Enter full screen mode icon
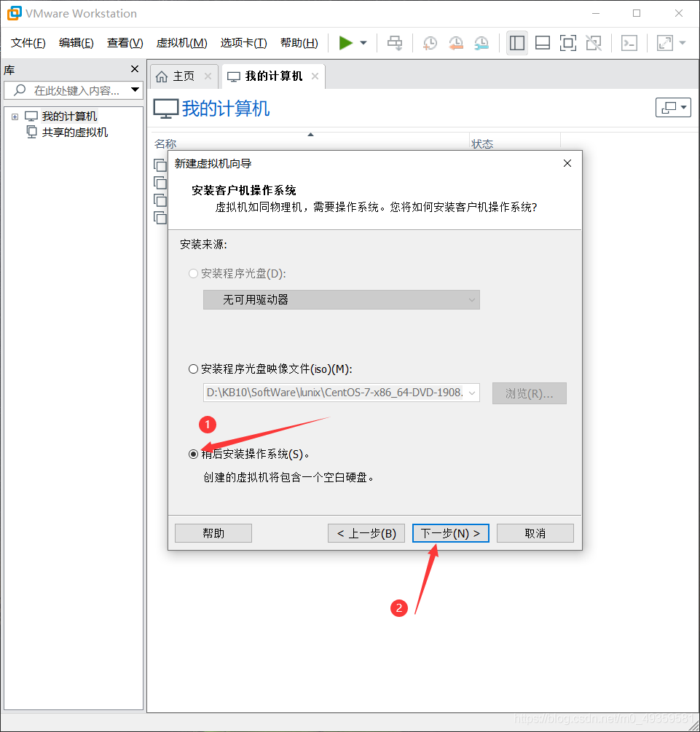Viewport: 700px width, 732px height. pos(568,43)
